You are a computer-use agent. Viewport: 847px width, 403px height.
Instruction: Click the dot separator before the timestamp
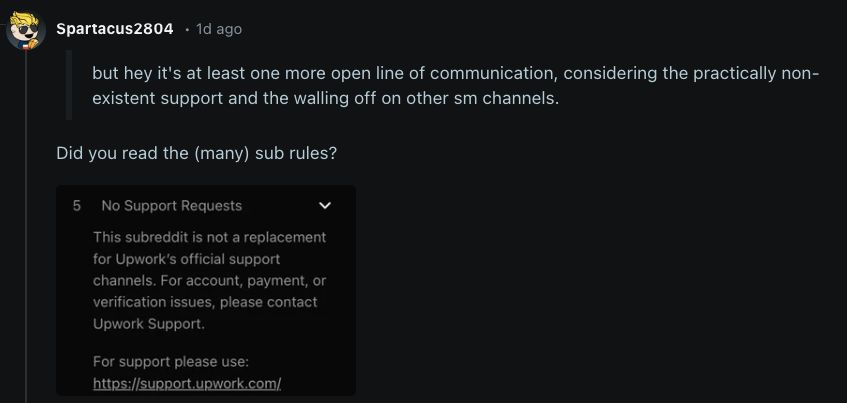187,30
